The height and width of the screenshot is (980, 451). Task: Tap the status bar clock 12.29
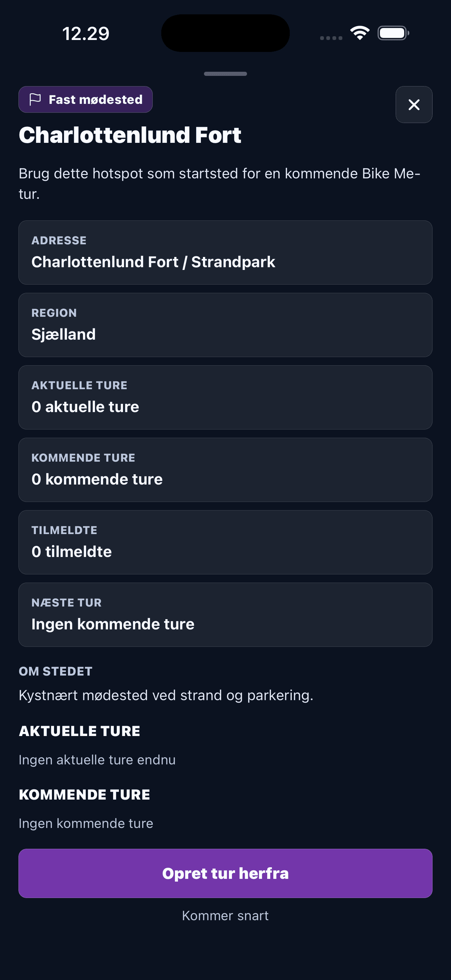[x=86, y=33]
